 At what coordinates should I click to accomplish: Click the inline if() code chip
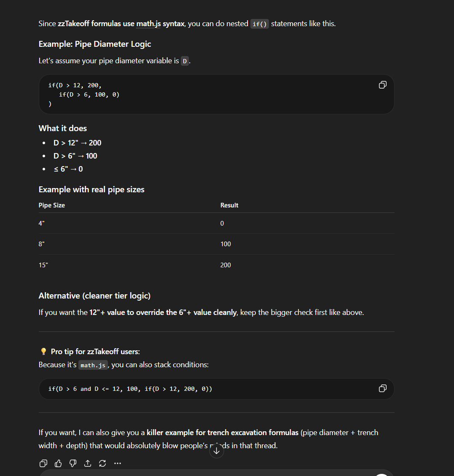point(259,24)
